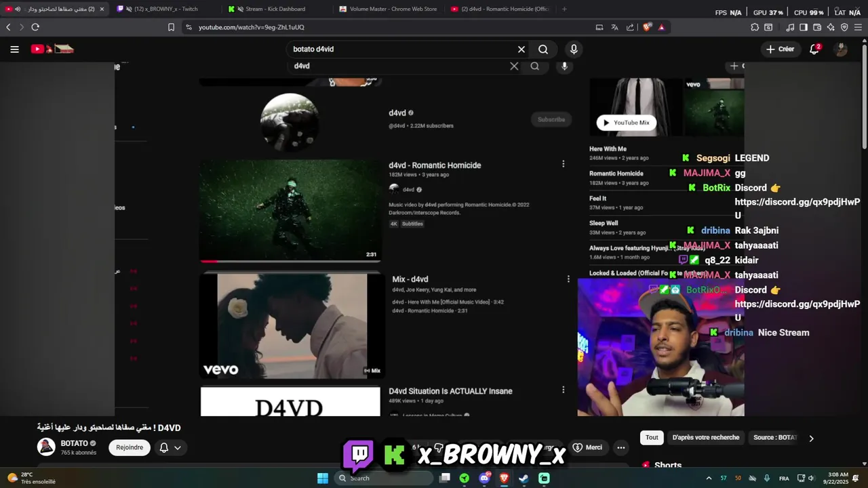This screenshot has width=868, height=488.
Task: Switch to the d4vd Romantic Homicide tab
Action: 498,9
